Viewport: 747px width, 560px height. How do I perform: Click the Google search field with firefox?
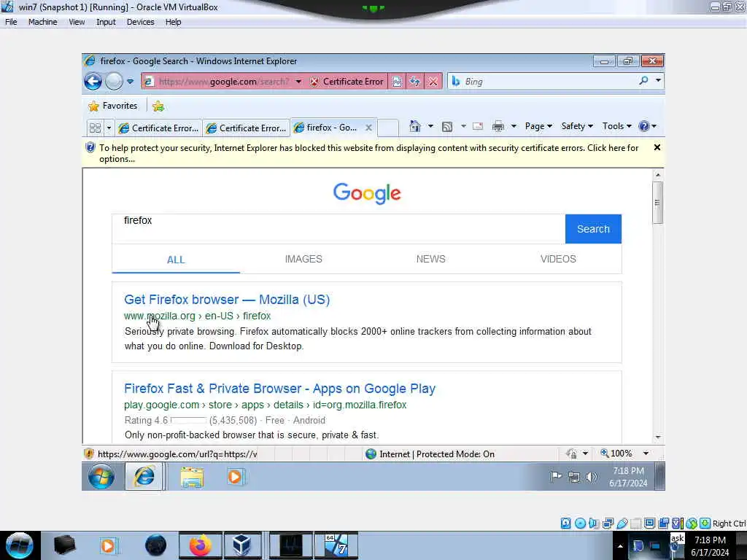[x=338, y=228]
